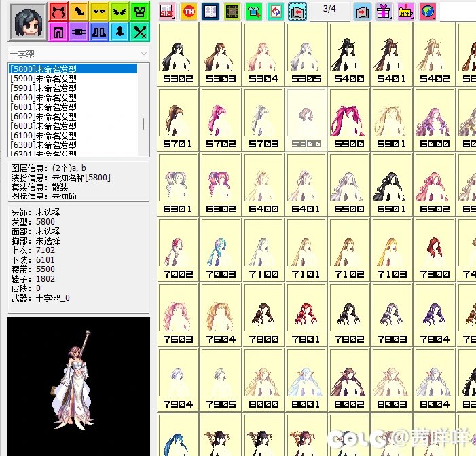Select the lime wings chest category icon

[x=120, y=12]
